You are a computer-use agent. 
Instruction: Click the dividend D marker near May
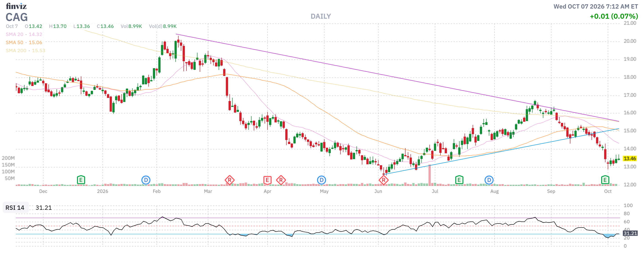click(322, 180)
